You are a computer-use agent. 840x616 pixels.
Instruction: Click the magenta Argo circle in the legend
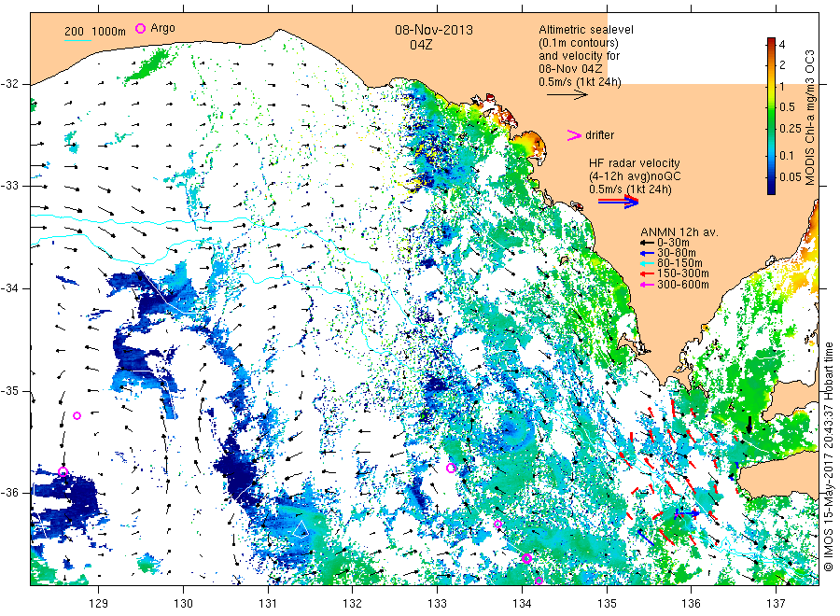(x=140, y=28)
